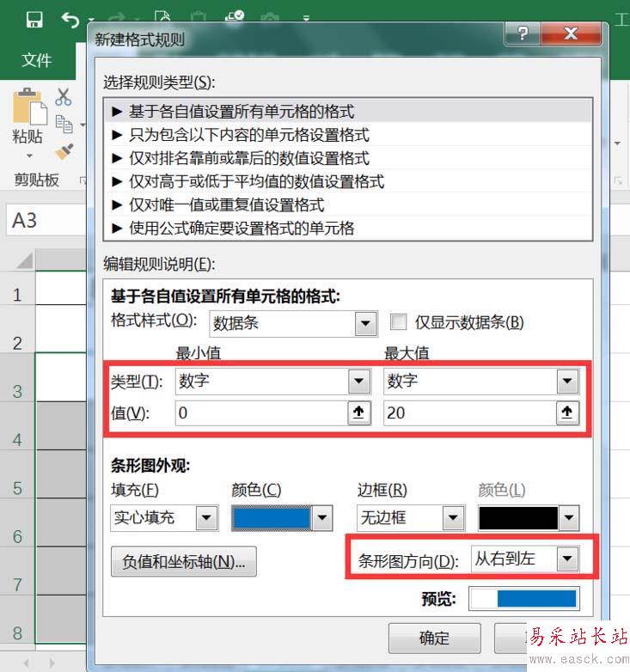Click the 负值和坐标轴 button
Viewport: 630px width, 672px height.
tap(184, 561)
